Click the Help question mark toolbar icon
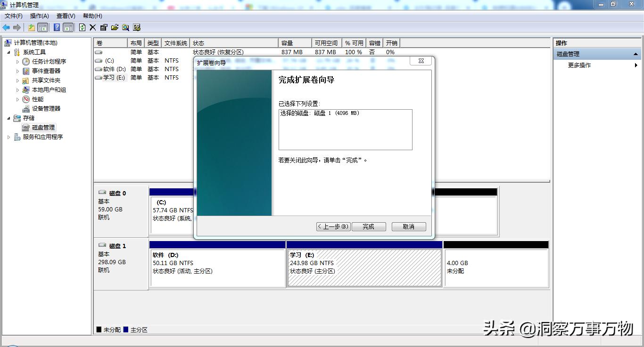Screen dimensions: 644x347 [57, 27]
